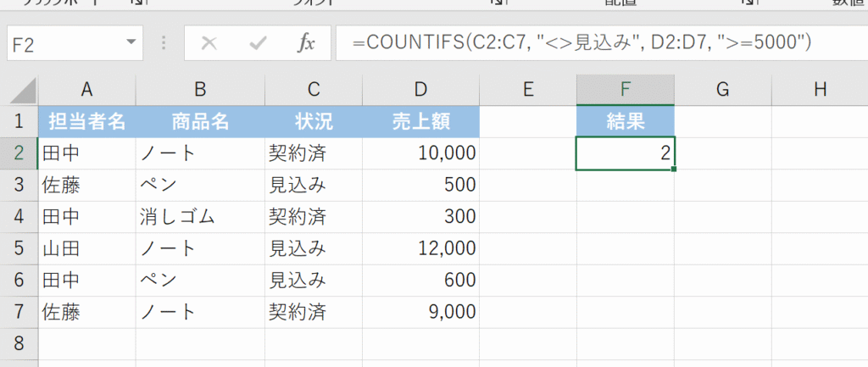This screenshot has width=868, height=367.
Task: Select row 3 header
Action: 19,185
